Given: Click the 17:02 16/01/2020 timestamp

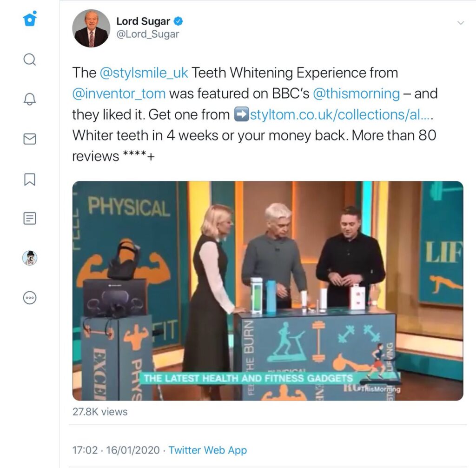Looking at the screenshot, I should click(116, 450).
